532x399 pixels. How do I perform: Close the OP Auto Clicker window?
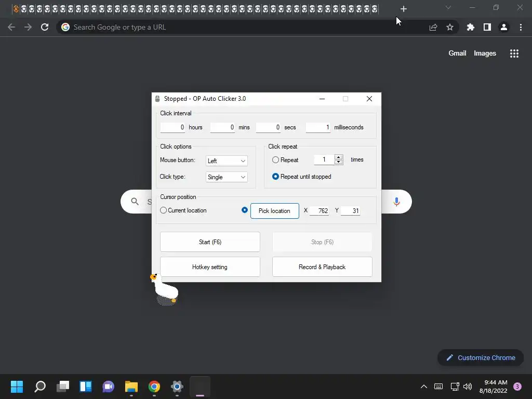(369, 99)
